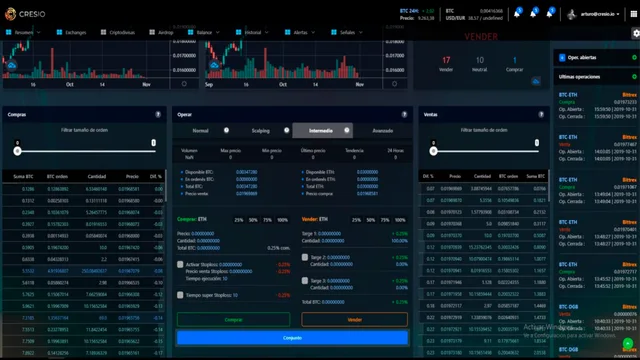Switch to the Normal operation tab
The image size is (640, 360).
(x=200, y=131)
